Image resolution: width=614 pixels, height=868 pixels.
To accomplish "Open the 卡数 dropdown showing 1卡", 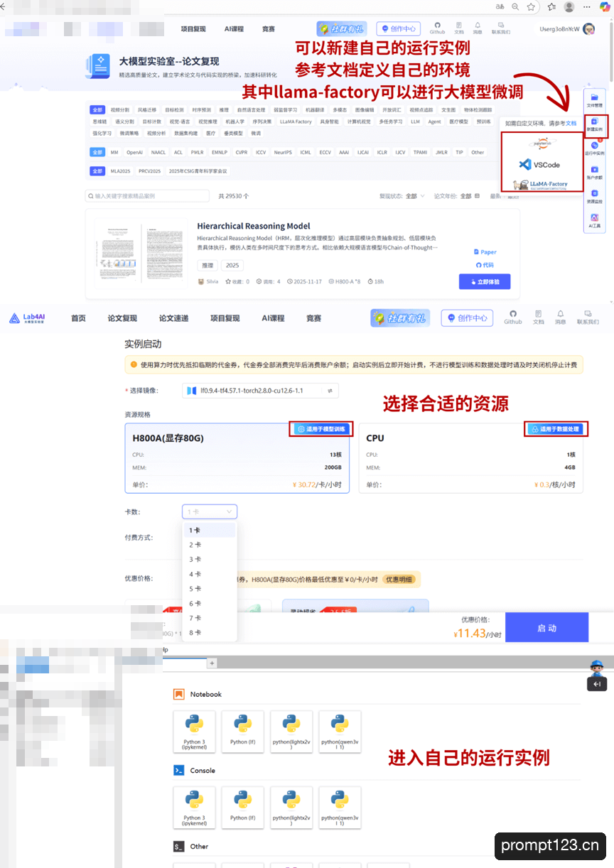I will pos(209,511).
